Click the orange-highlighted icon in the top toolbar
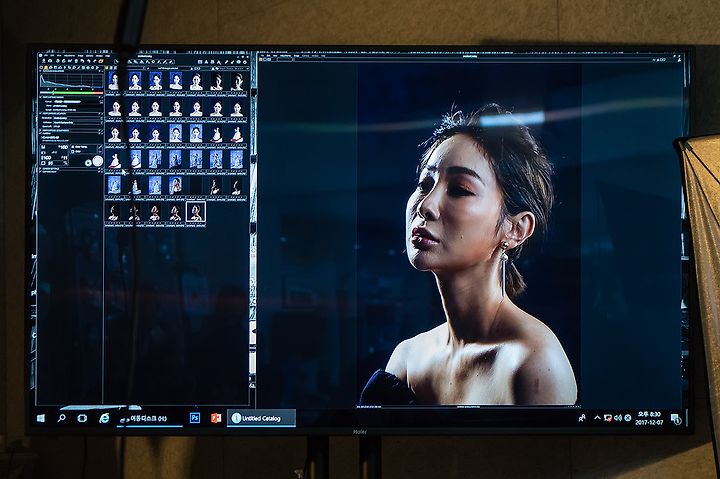The height and width of the screenshot is (479, 720). pyautogui.click(x=100, y=61)
